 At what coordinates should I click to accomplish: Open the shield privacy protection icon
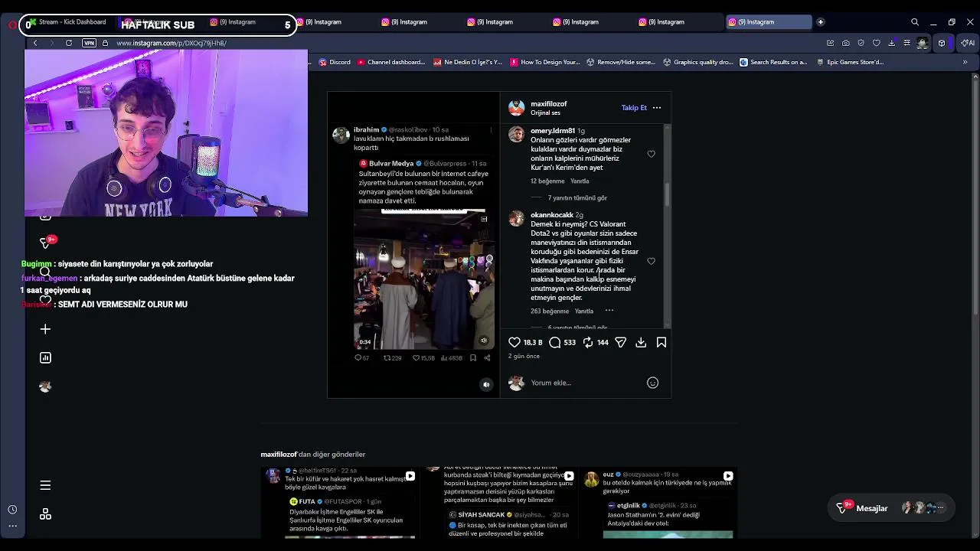coord(861,43)
